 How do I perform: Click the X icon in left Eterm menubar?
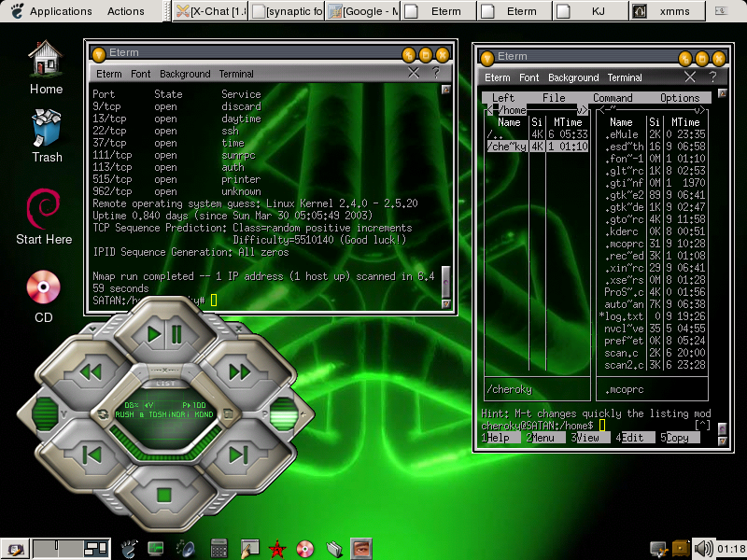click(414, 73)
